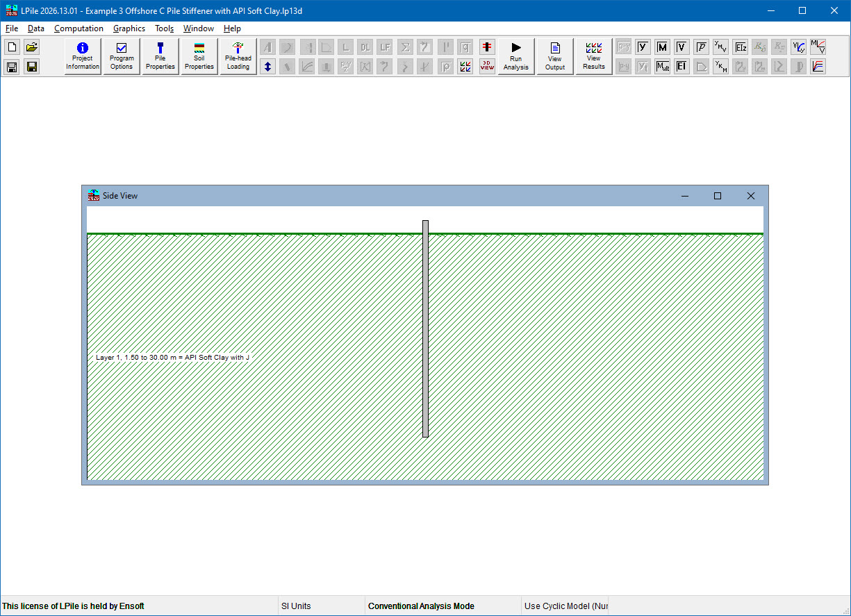Open the File menu
Viewport: 851px width, 616px height.
(12, 28)
